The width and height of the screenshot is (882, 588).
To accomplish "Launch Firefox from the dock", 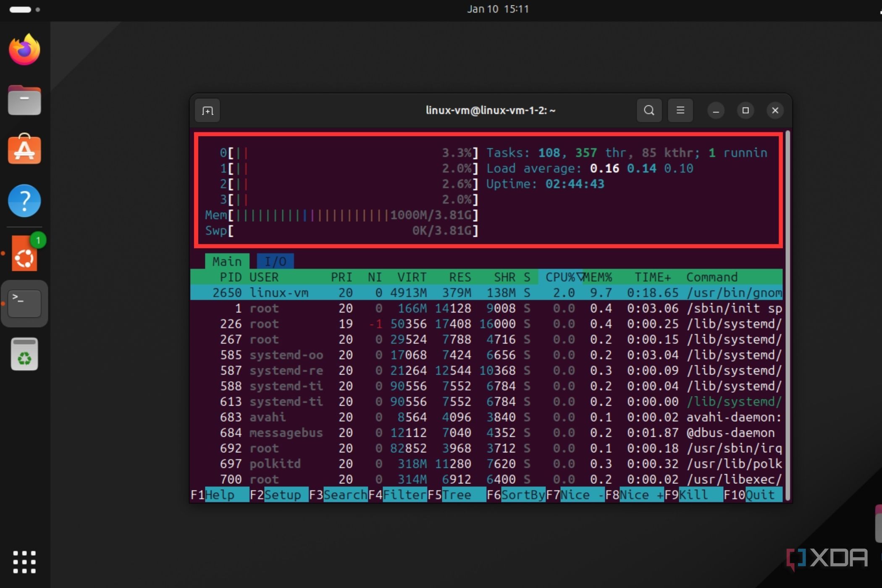I will click(x=24, y=50).
